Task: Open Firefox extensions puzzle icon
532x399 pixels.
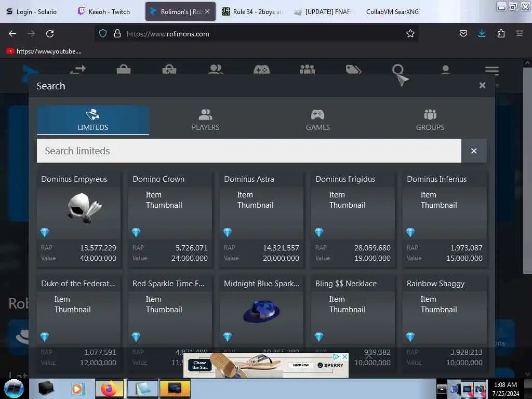Action: [x=501, y=33]
